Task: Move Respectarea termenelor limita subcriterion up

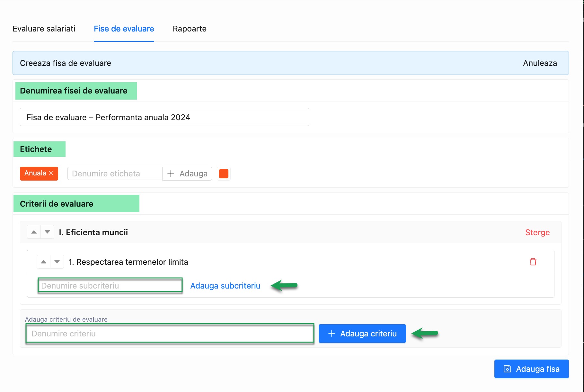Action: tap(43, 262)
